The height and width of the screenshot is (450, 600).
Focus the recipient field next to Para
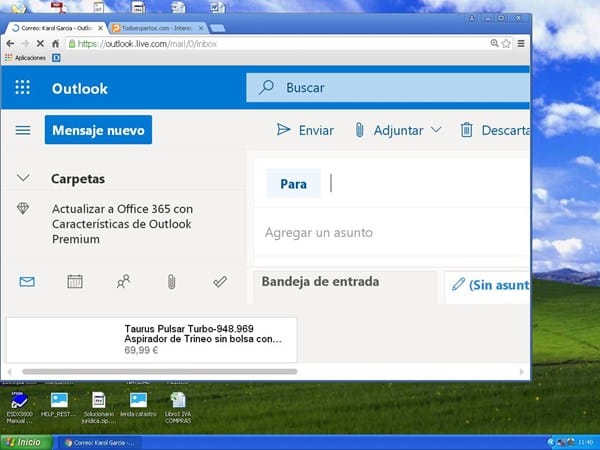tap(429, 183)
